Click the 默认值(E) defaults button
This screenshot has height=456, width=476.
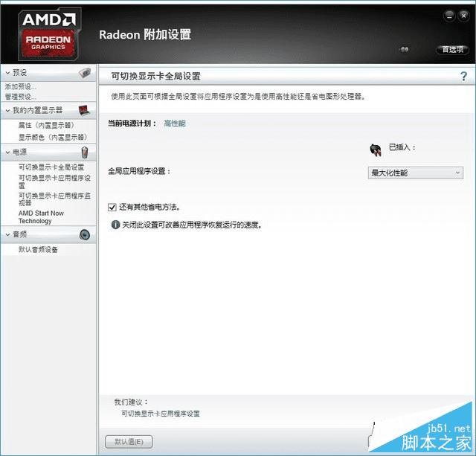point(129,441)
